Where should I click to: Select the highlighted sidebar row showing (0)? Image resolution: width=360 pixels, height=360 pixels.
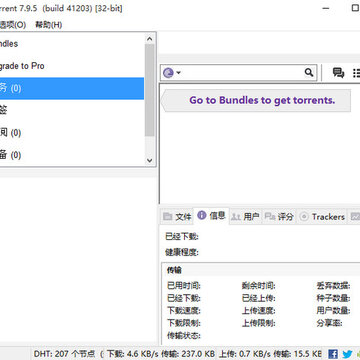(72, 88)
